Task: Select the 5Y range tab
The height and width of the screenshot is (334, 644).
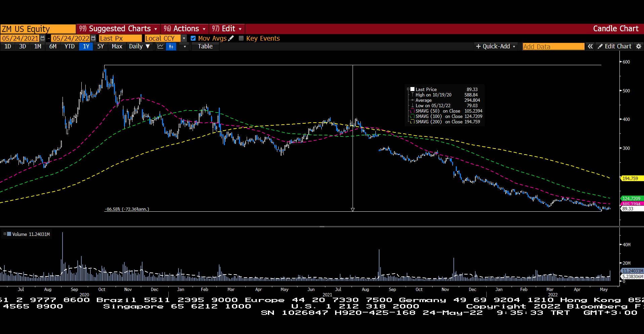Action: click(x=100, y=46)
